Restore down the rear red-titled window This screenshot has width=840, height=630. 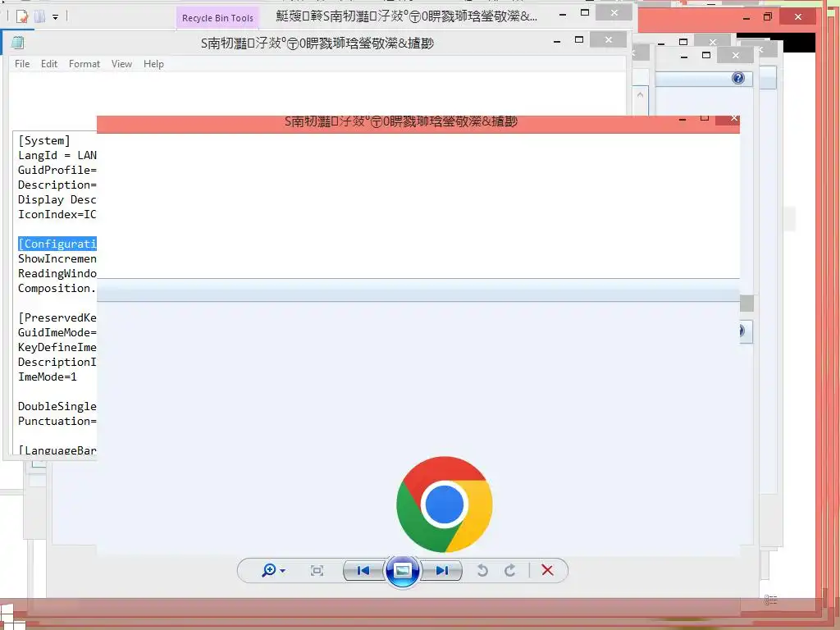[768, 17]
